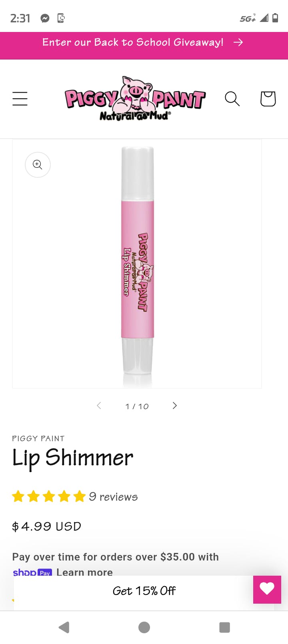Tap Learn more about Shop Pay

pyautogui.click(x=85, y=572)
